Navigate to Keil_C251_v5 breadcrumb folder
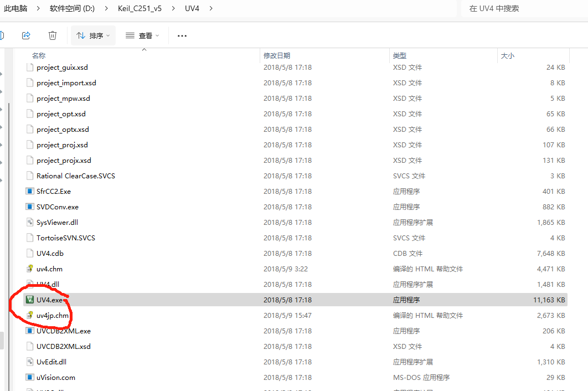The height and width of the screenshot is (391, 588). click(140, 8)
